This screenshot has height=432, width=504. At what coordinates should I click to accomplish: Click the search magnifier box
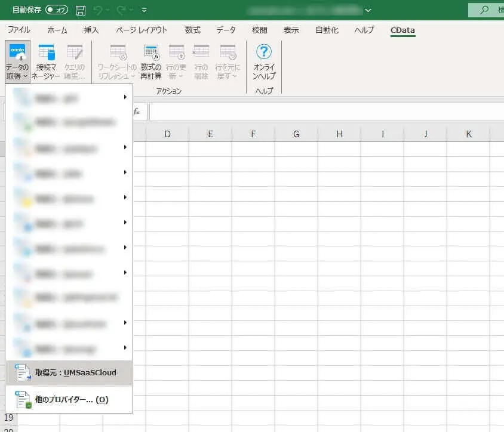tap(485, 10)
